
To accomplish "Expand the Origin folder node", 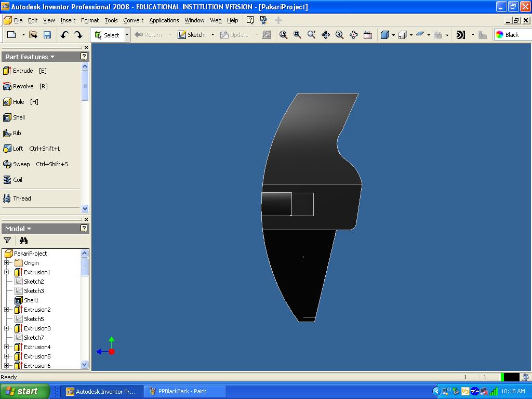I will tap(7, 263).
